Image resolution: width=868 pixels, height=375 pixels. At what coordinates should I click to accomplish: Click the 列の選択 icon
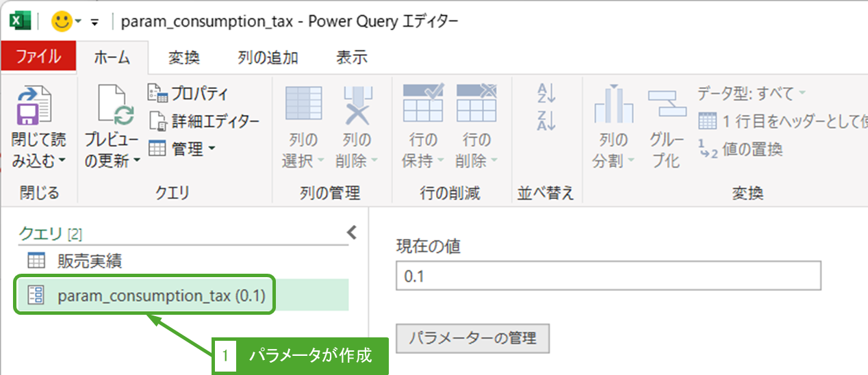click(303, 105)
